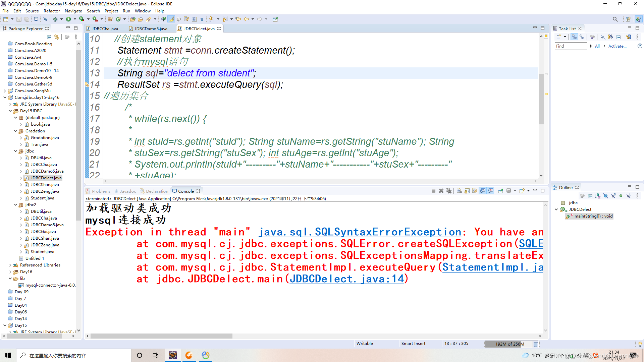Toggle Scroll Lock in Console
This screenshot has height=362, width=644.
click(467, 191)
